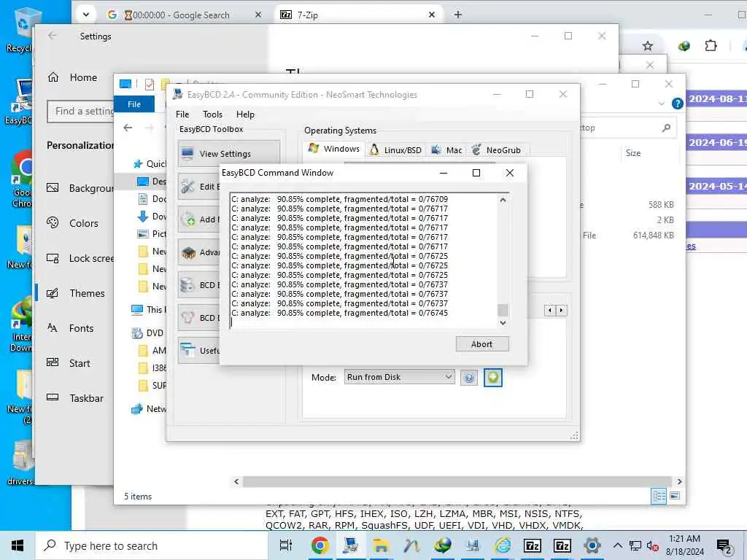The image size is (747, 560).
Task: Click the Find a setting search box
Action: point(81,111)
